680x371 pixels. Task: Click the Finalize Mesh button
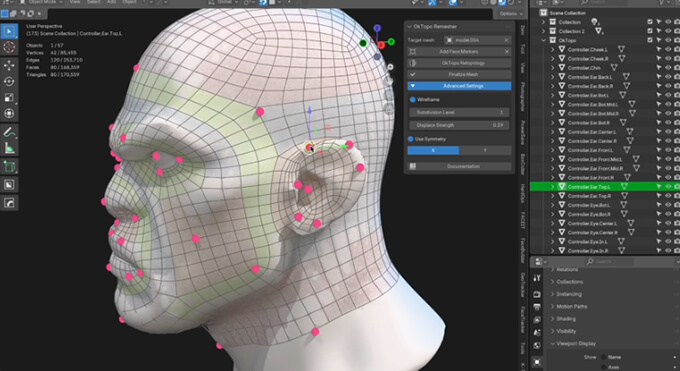459,75
